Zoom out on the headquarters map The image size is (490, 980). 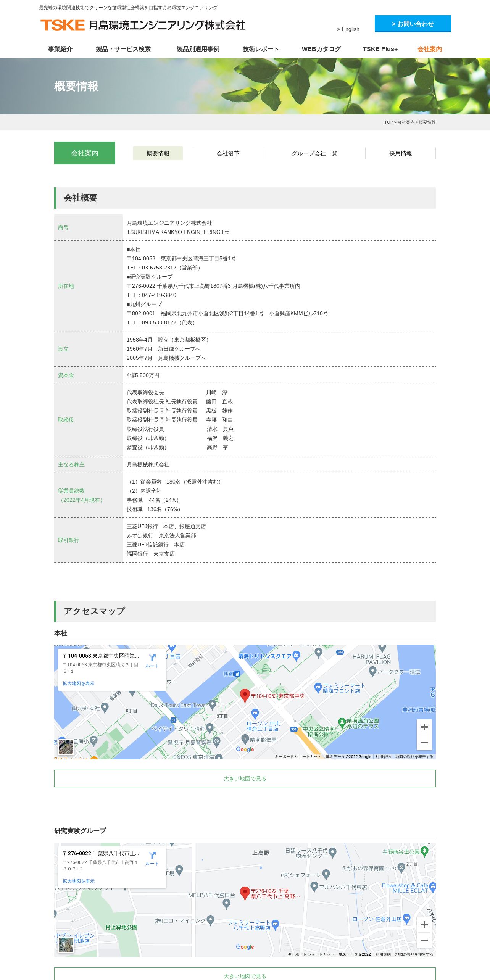pyautogui.click(x=424, y=743)
